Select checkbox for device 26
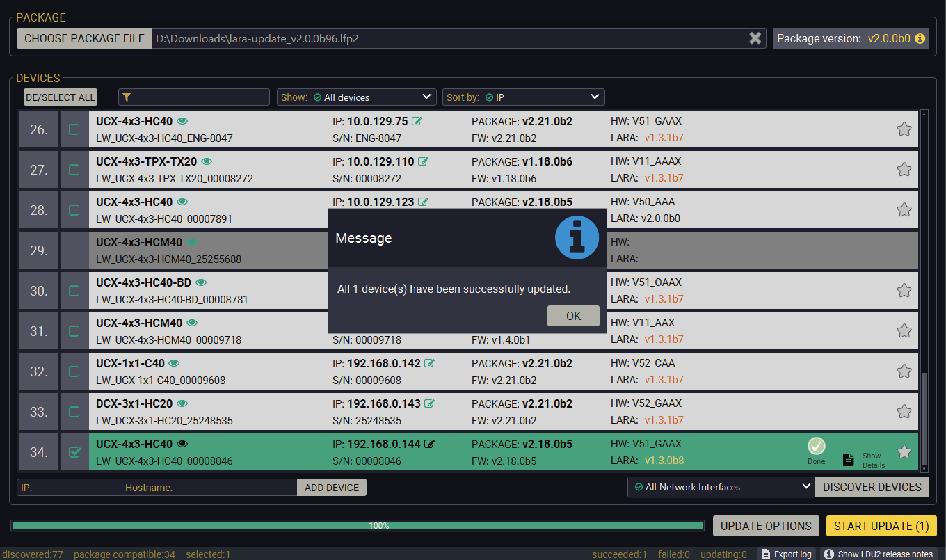The width and height of the screenshot is (946, 560). pyautogui.click(x=74, y=129)
